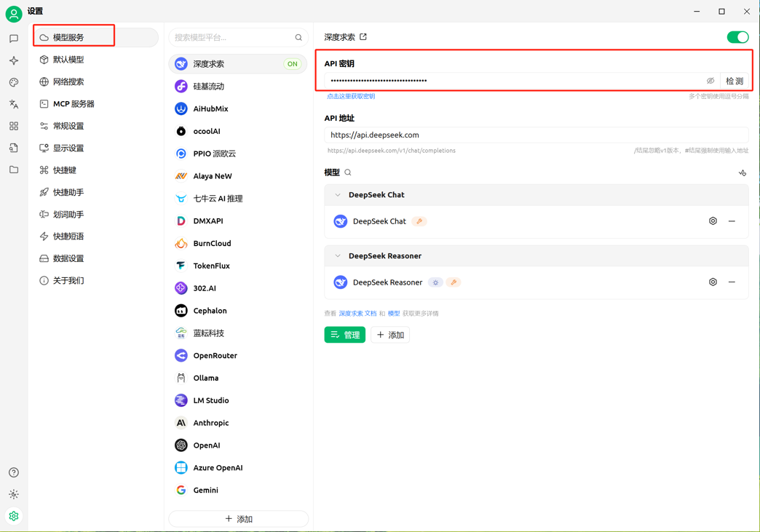Image resolution: width=760 pixels, height=532 pixels.
Task: Click the DeepSeek logo in the 深度求索 row
Action: click(x=181, y=64)
